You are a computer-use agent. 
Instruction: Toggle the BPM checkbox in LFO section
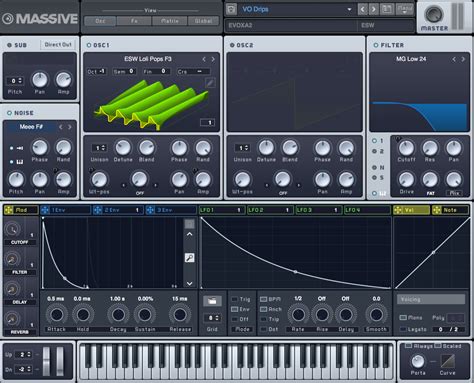pyautogui.click(x=263, y=299)
